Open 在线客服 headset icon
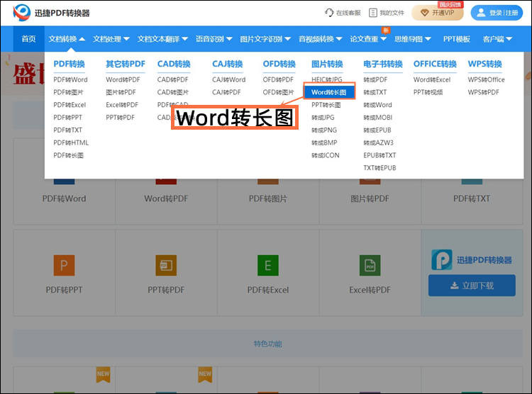This screenshot has width=532, height=394. click(328, 13)
